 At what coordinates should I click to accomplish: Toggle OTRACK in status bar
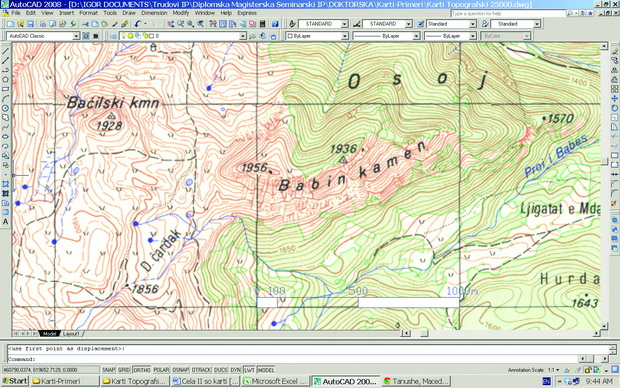pyautogui.click(x=201, y=370)
